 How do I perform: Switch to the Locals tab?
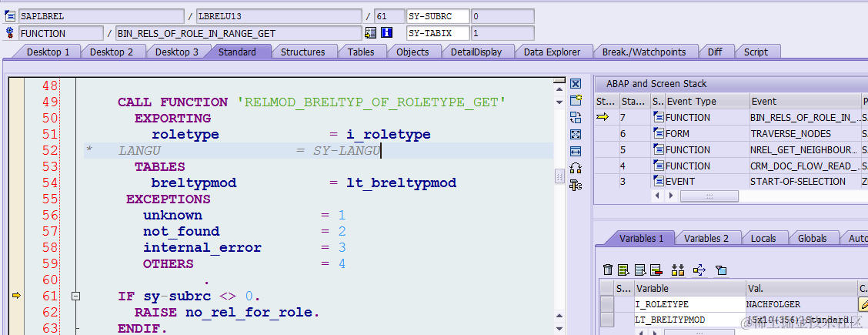click(763, 239)
